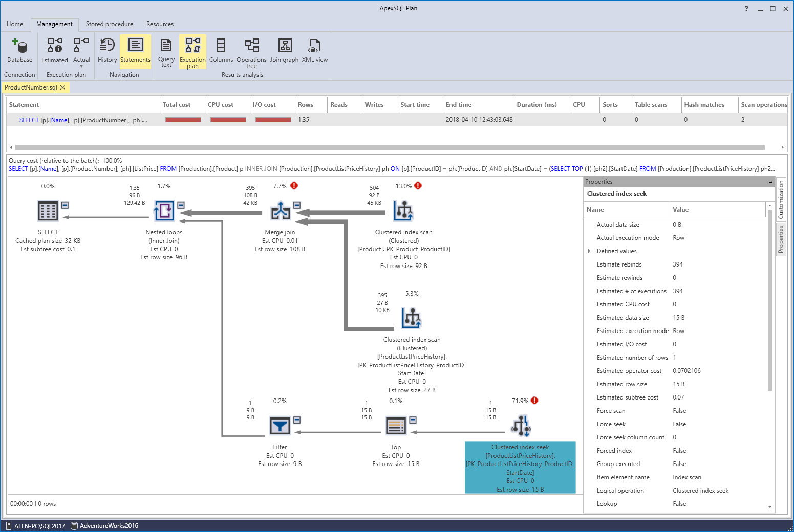
Task: Click the Properties panel vertical scrollbar
Action: point(770,300)
